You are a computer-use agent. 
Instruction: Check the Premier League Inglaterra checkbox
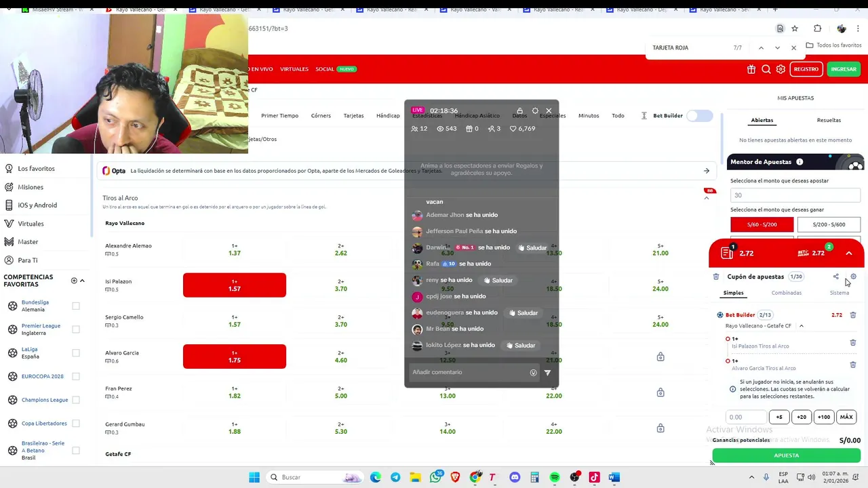76,329
